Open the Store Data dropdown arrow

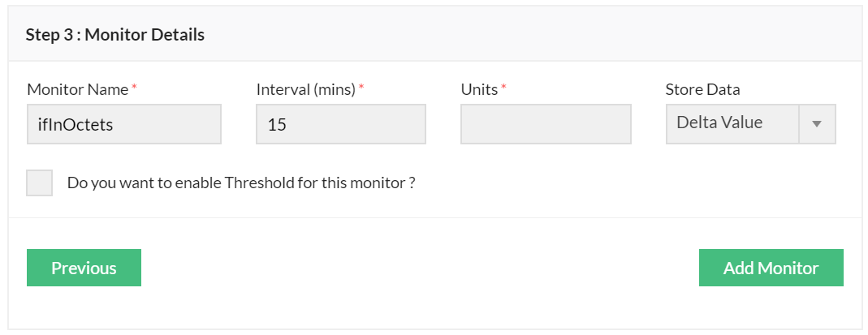point(817,124)
